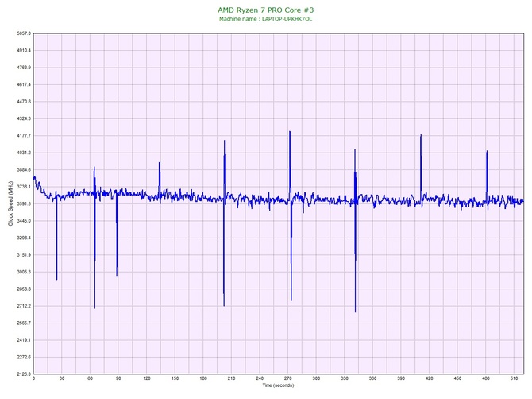The width and height of the screenshot is (532, 399).
Task: Select the 4617.4 y-axis value
Action: point(24,84)
